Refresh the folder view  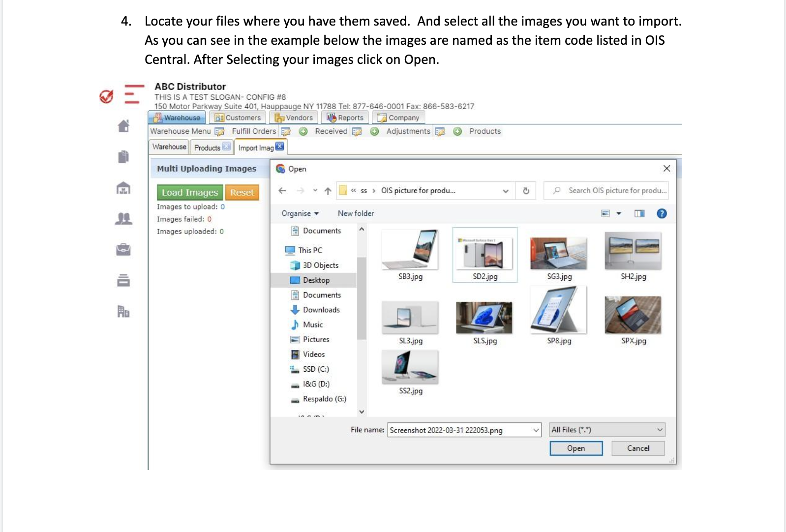click(x=526, y=191)
